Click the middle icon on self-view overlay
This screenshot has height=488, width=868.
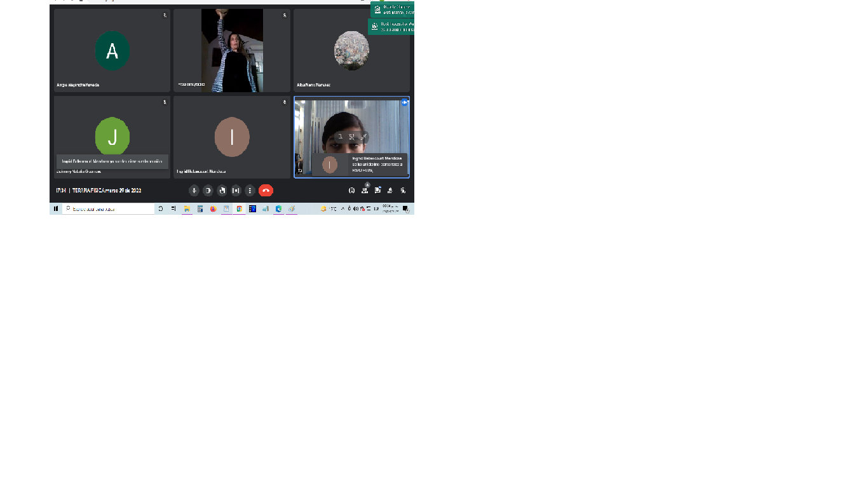[x=351, y=137]
